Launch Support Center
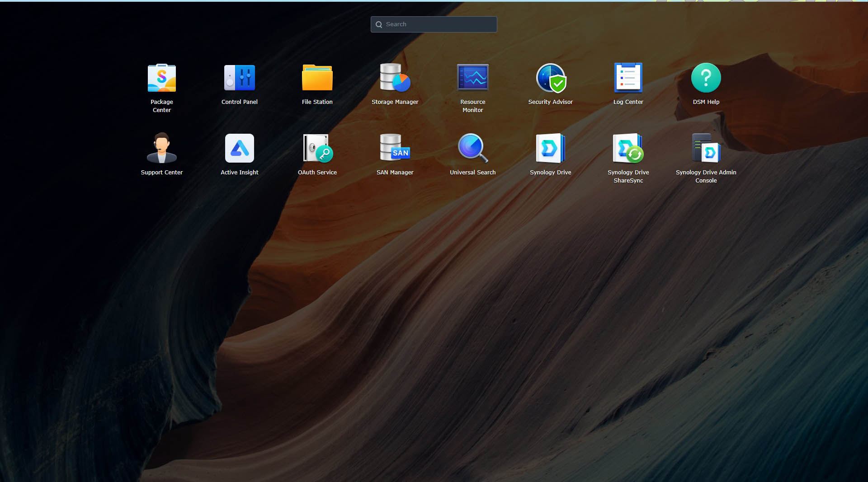Viewport: 868px width, 482px height. click(x=162, y=148)
